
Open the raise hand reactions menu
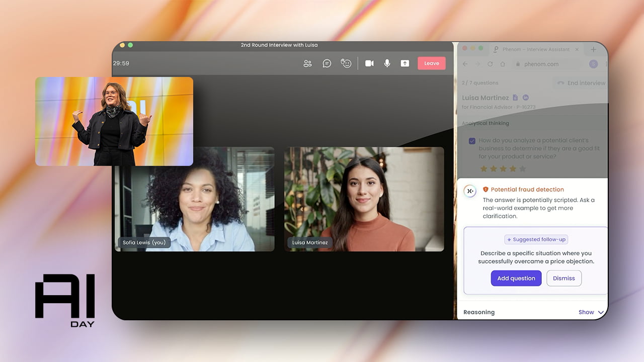pyautogui.click(x=346, y=63)
